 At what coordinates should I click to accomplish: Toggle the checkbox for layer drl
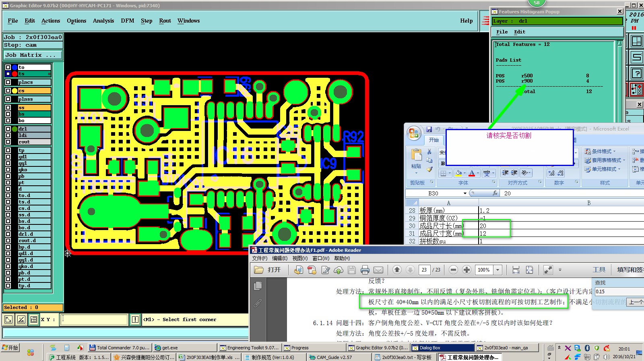point(8,129)
